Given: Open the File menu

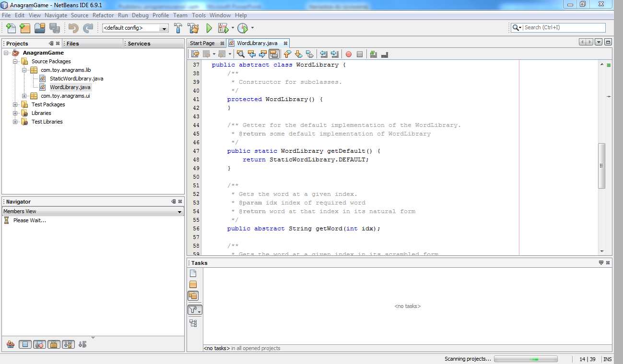Looking at the screenshot, I should coord(6,15).
